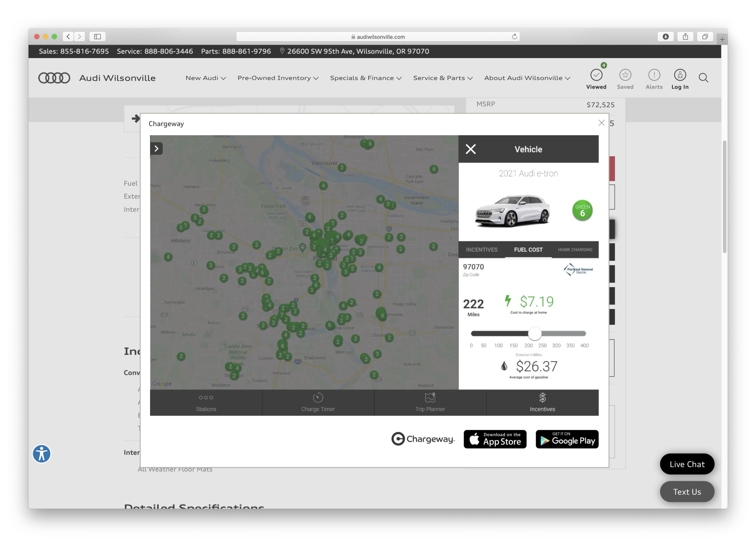Screen dimensions: 756x542
Task: Open the Google Play store badge
Action: [567, 439]
